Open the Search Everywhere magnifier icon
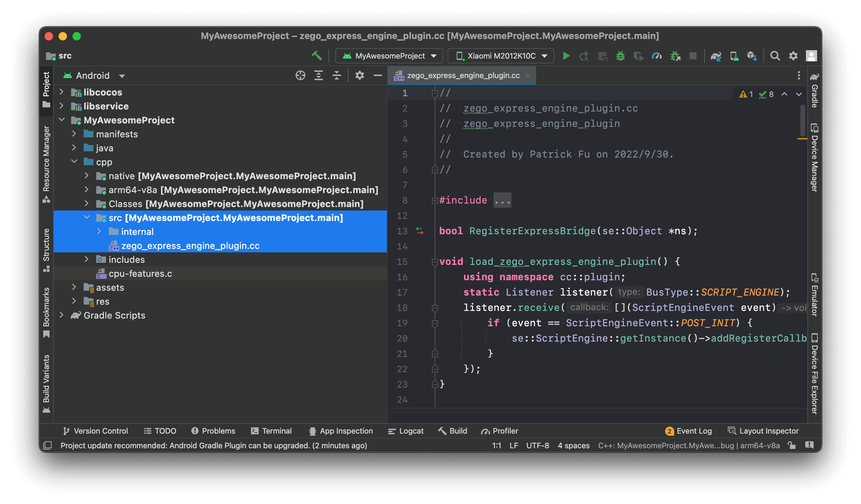The width and height of the screenshot is (861, 504). pos(775,56)
